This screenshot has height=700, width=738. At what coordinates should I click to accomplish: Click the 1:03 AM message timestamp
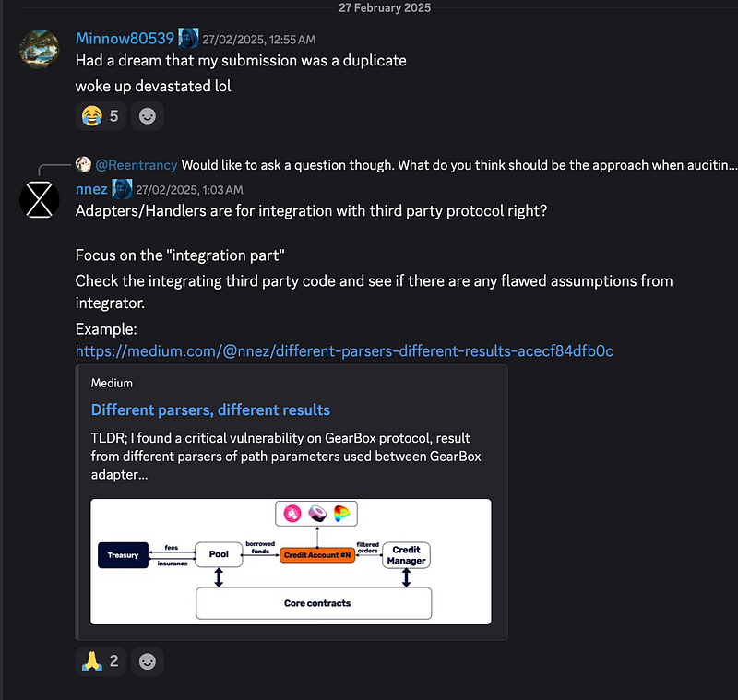pyautogui.click(x=189, y=190)
